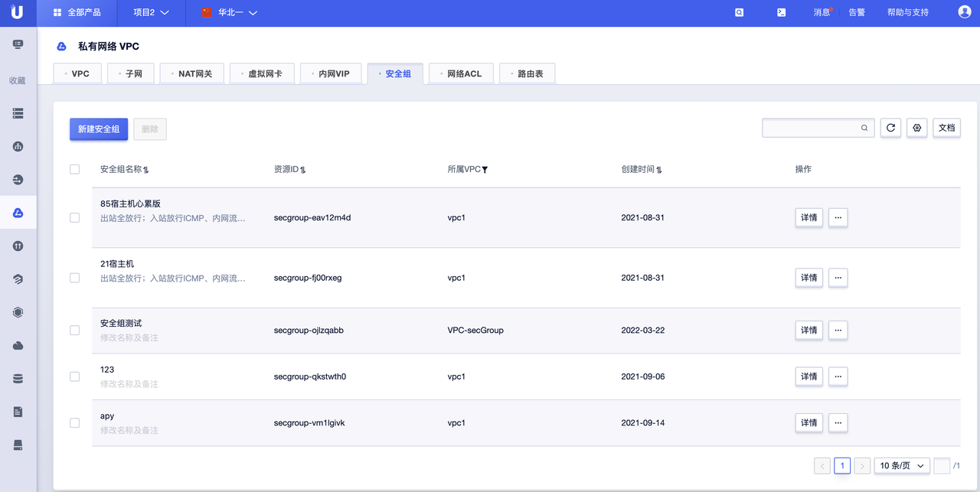Open the 10 条/页 page size dropdown
This screenshot has width=980, height=492.
click(x=901, y=465)
